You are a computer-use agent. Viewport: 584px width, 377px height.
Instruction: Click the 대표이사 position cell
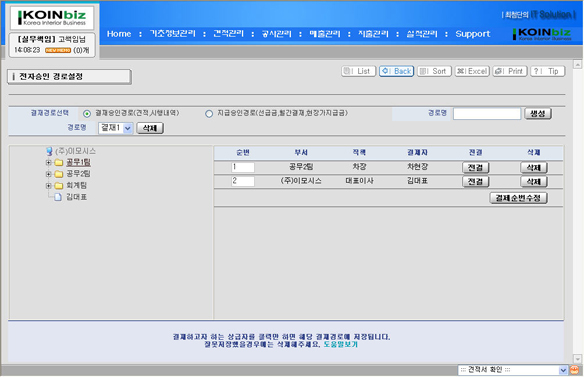tap(359, 181)
